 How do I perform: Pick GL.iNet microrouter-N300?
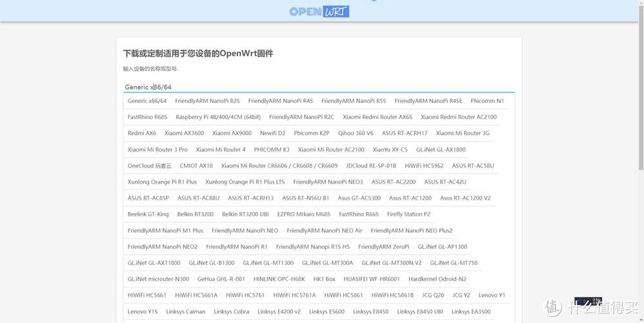(x=158, y=279)
